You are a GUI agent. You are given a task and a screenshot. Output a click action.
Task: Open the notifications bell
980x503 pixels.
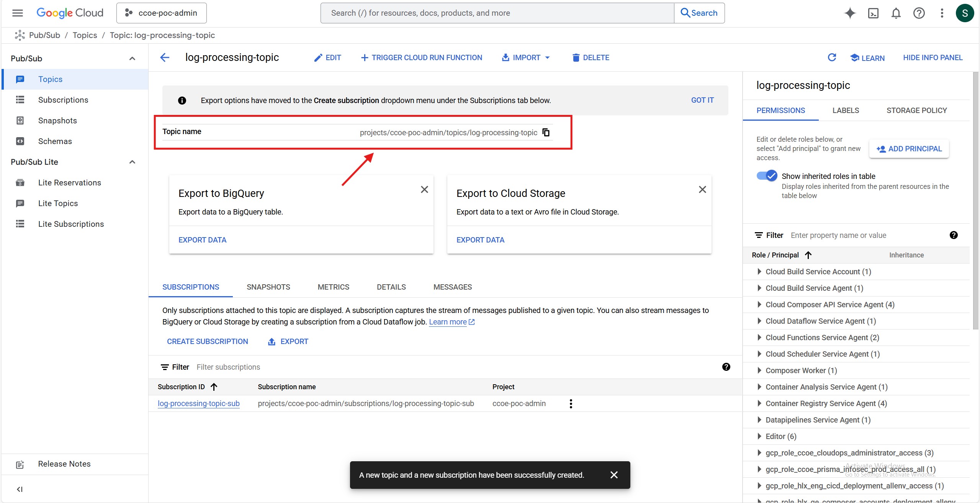tap(896, 13)
